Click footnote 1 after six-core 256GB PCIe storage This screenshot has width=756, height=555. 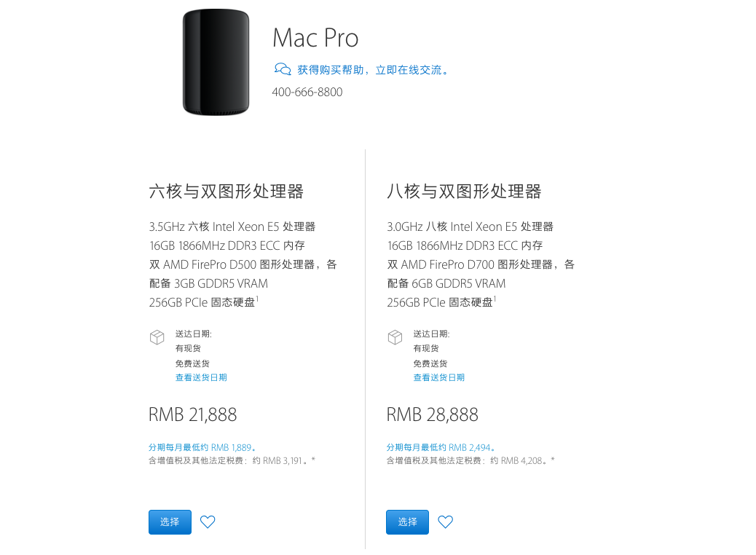click(x=257, y=298)
